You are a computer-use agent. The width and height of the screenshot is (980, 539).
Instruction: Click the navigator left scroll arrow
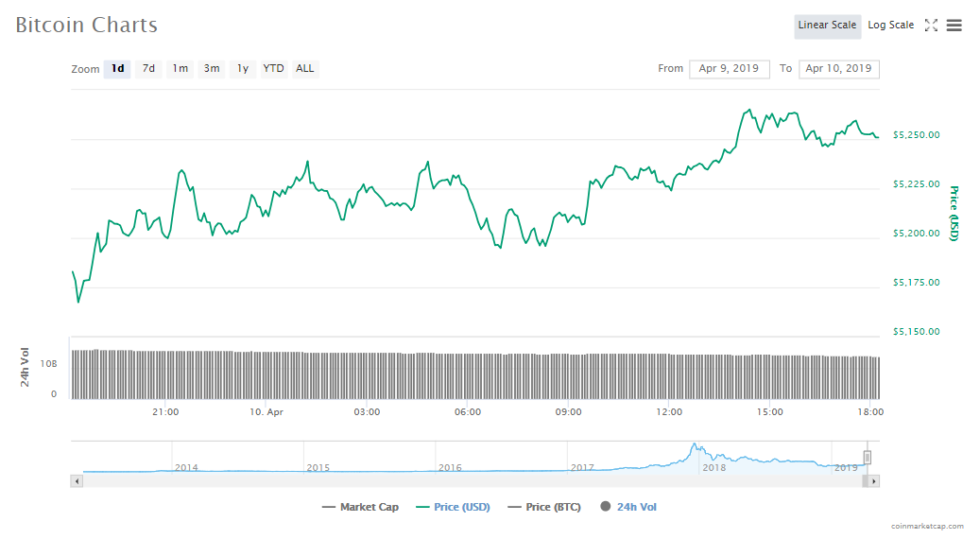tap(77, 481)
